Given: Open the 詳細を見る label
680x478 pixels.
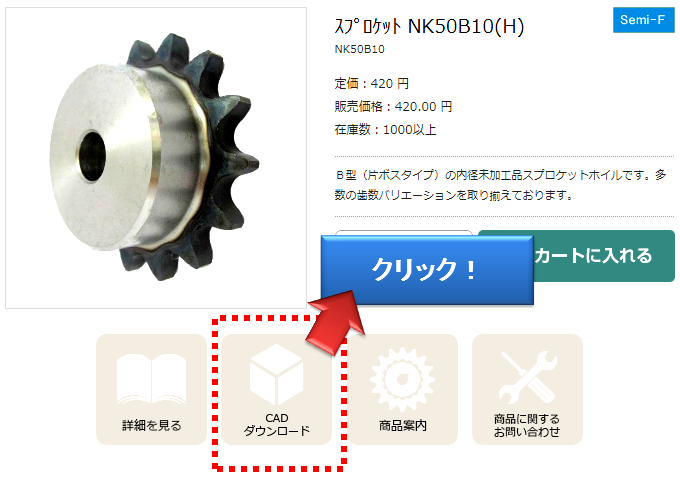Looking at the screenshot, I should point(151,426).
